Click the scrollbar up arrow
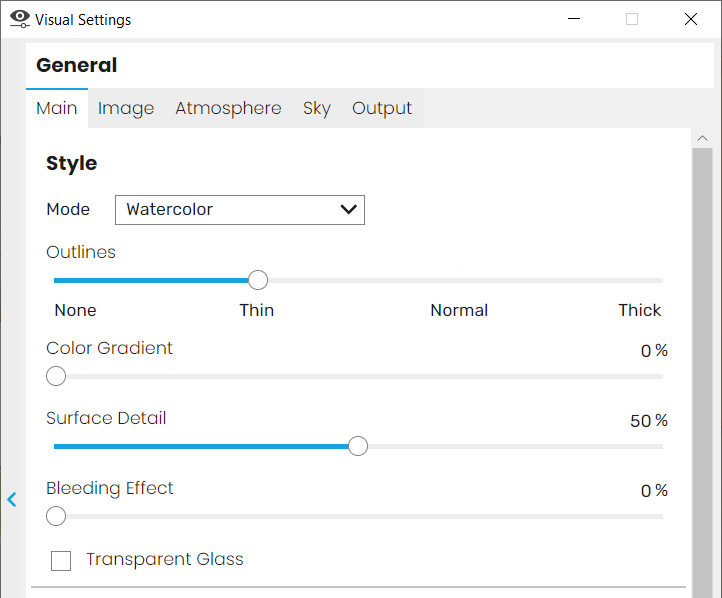Screen dimensions: 722x598 point(702,138)
